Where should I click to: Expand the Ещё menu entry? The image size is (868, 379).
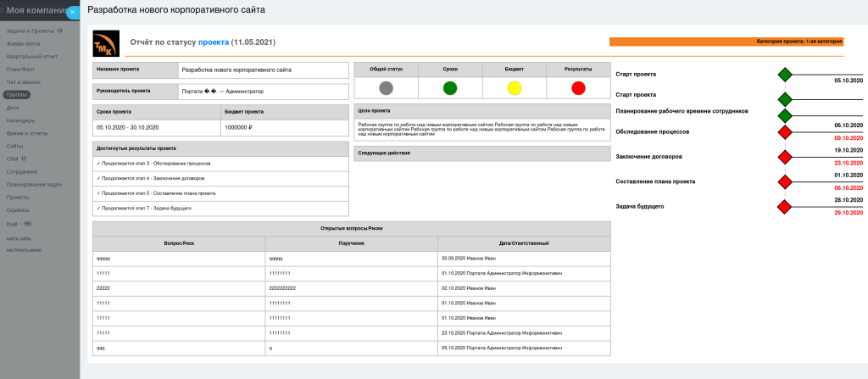(12, 224)
